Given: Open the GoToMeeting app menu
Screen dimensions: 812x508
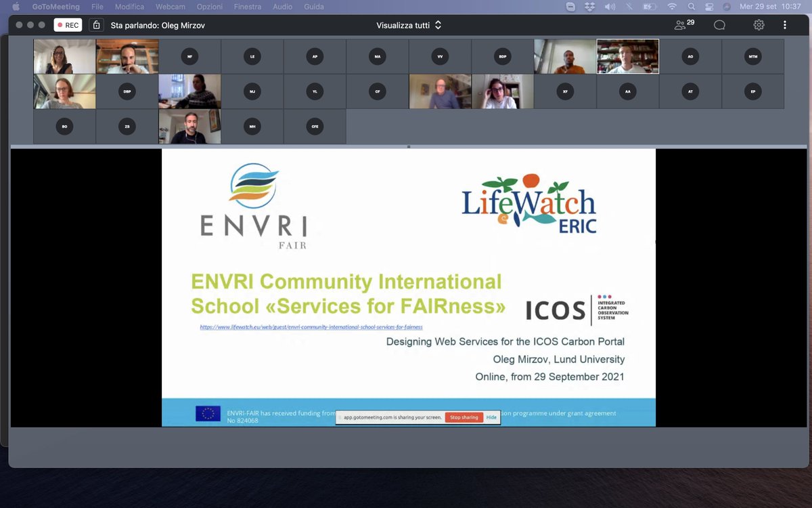Looking at the screenshot, I should (55, 7).
